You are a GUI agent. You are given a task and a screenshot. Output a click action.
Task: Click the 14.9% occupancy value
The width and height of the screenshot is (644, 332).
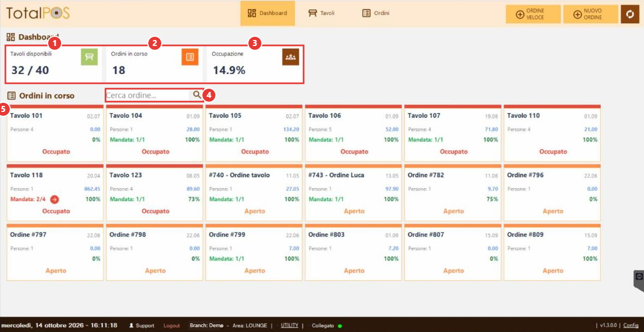(x=229, y=71)
